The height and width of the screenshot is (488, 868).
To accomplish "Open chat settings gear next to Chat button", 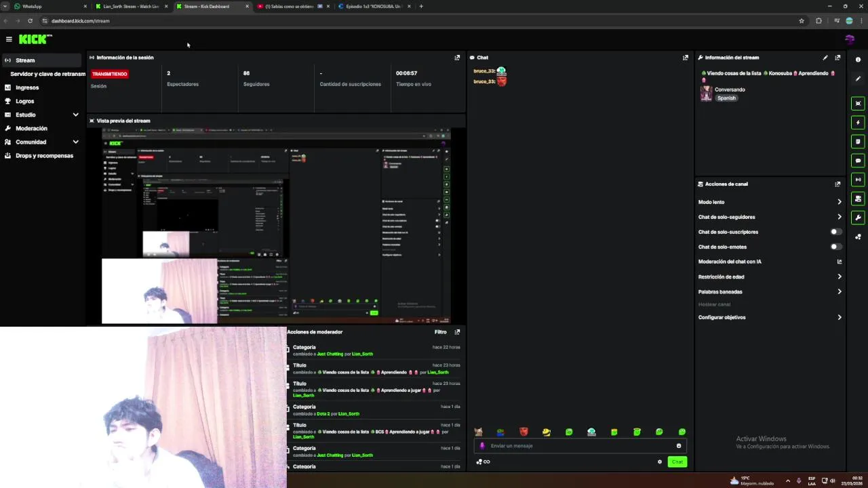I will pyautogui.click(x=659, y=462).
